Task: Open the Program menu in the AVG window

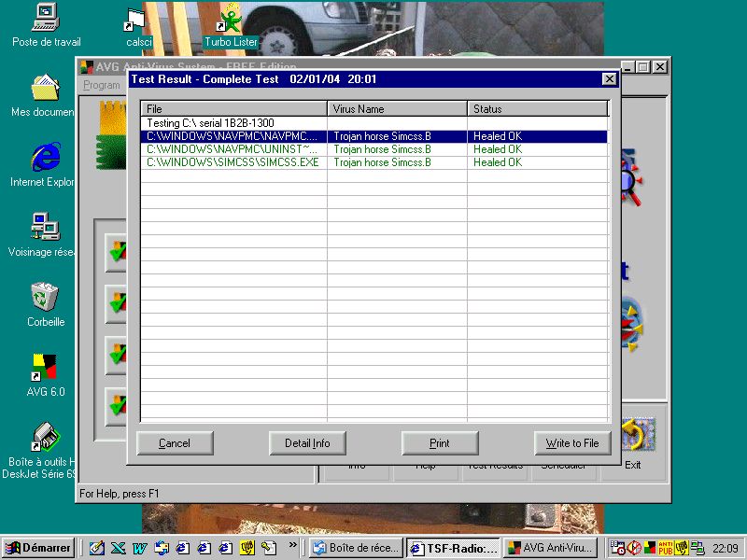Action: (x=102, y=85)
